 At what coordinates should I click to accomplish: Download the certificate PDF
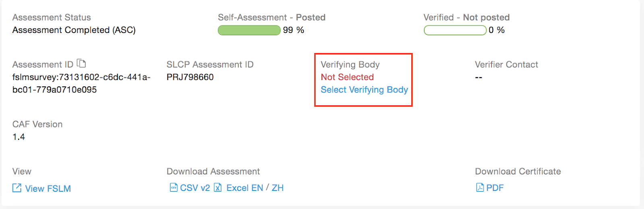tap(495, 188)
